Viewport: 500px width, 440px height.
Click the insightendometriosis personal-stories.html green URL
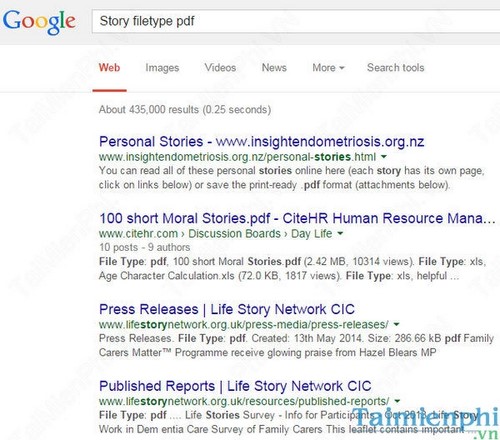237,157
